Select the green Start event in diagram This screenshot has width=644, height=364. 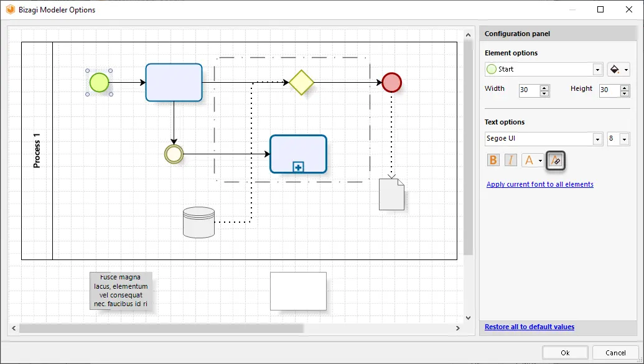(x=99, y=83)
